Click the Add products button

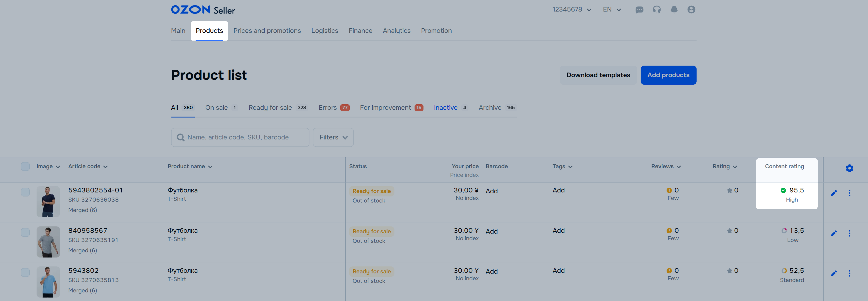tap(668, 75)
